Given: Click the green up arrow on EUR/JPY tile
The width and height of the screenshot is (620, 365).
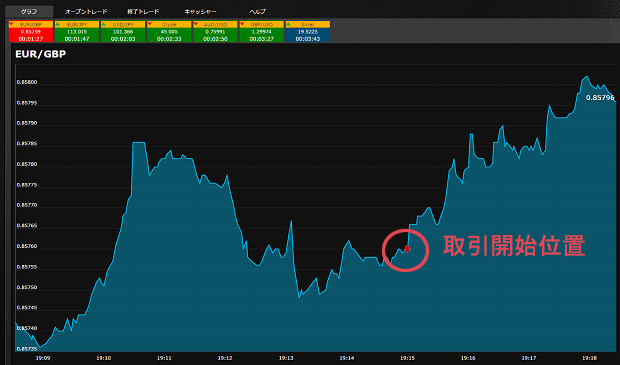Looking at the screenshot, I should (58, 24).
